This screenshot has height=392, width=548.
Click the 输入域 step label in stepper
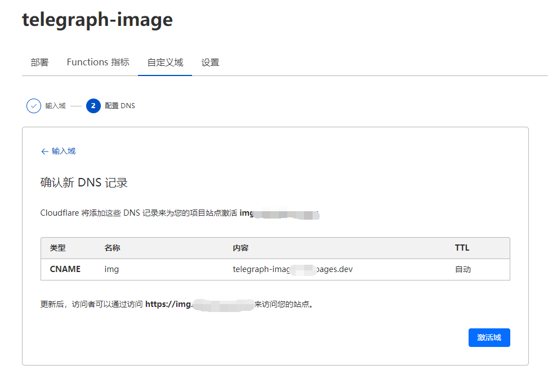click(55, 106)
